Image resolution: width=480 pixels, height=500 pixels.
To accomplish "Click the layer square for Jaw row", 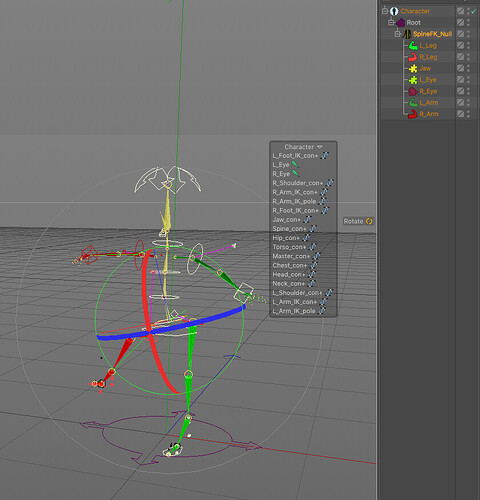I will coord(461,68).
